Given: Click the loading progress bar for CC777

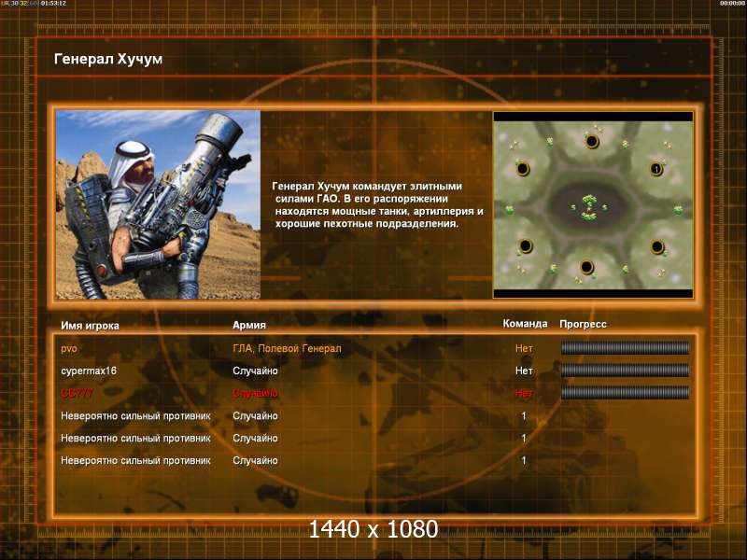Looking at the screenshot, I should coord(625,393).
